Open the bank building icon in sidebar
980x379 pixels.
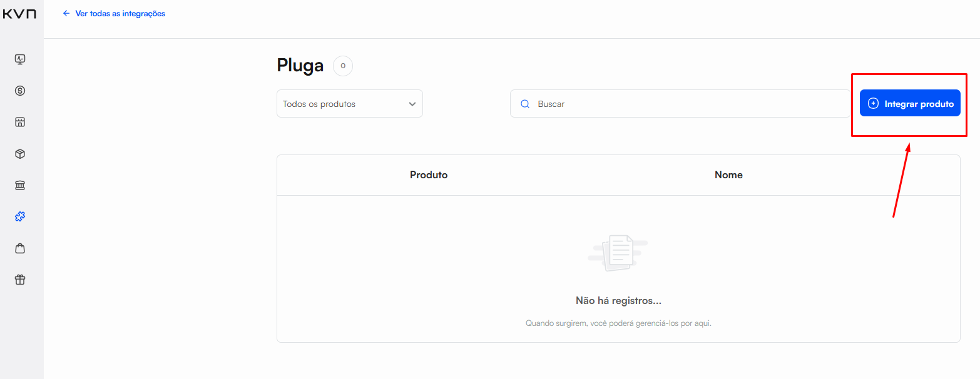coord(20,185)
